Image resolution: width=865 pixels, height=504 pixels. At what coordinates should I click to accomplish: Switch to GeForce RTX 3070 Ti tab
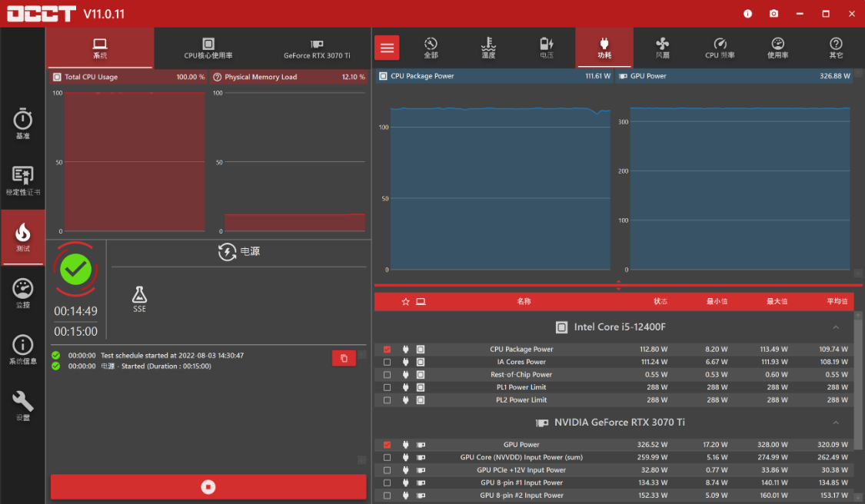(x=317, y=48)
